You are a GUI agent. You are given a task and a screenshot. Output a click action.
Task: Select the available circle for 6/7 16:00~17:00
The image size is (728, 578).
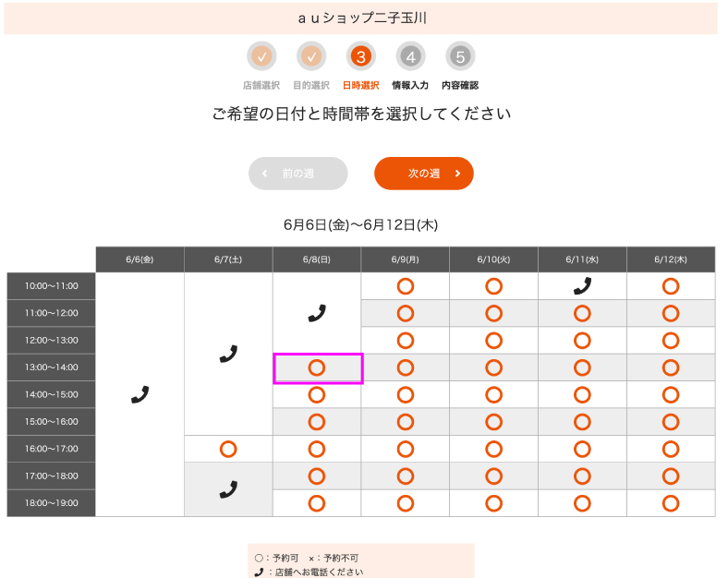[228, 449]
